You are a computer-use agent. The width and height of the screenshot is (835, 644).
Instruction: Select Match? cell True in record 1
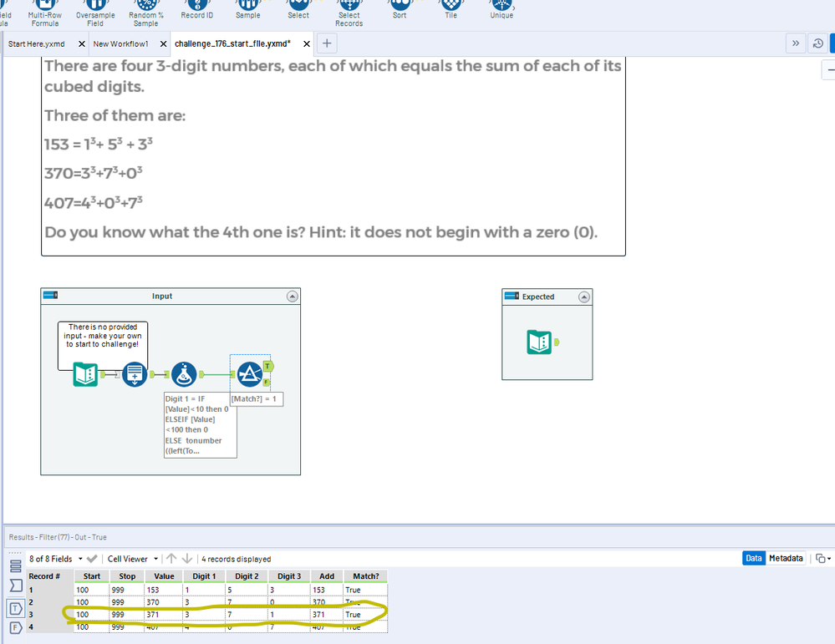click(x=366, y=590)
